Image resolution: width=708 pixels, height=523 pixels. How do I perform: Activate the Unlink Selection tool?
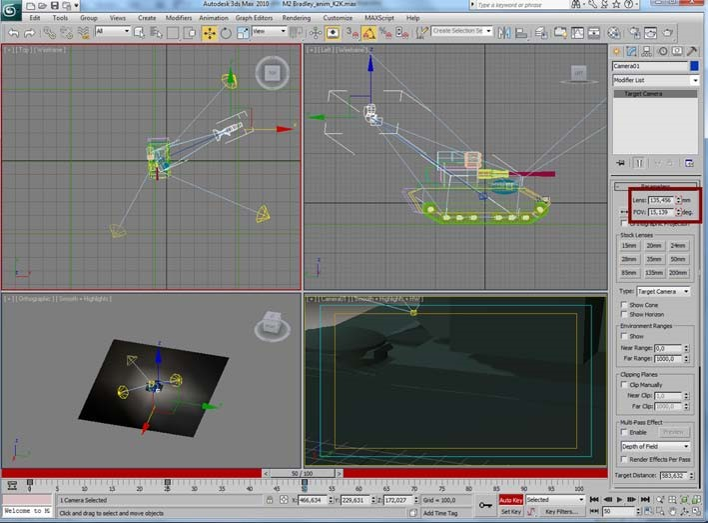[x=66, y=33]
